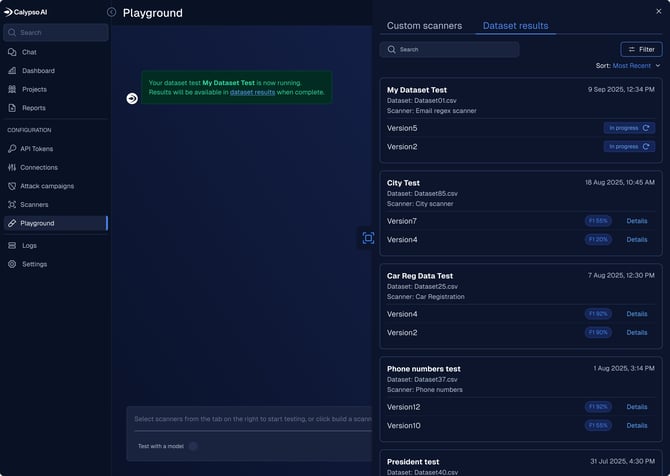Collapse the sidebar with the arrow icon
The image size is (670, 476).
(111, 12)
